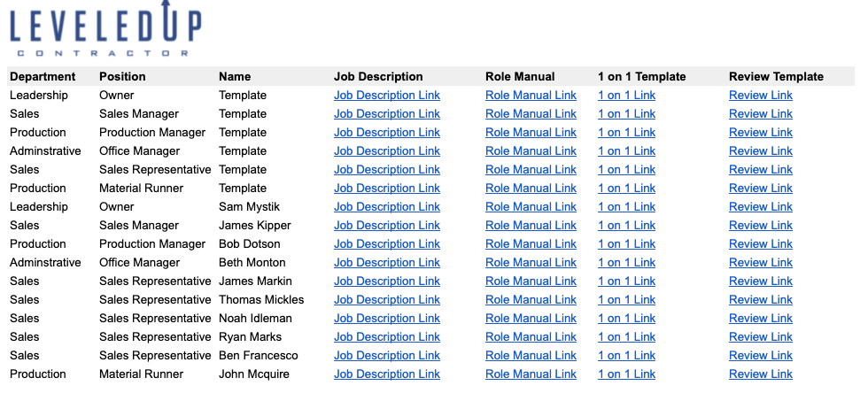868x401 pixels.
Task: Click the Position column header
Action: (122, 77)
